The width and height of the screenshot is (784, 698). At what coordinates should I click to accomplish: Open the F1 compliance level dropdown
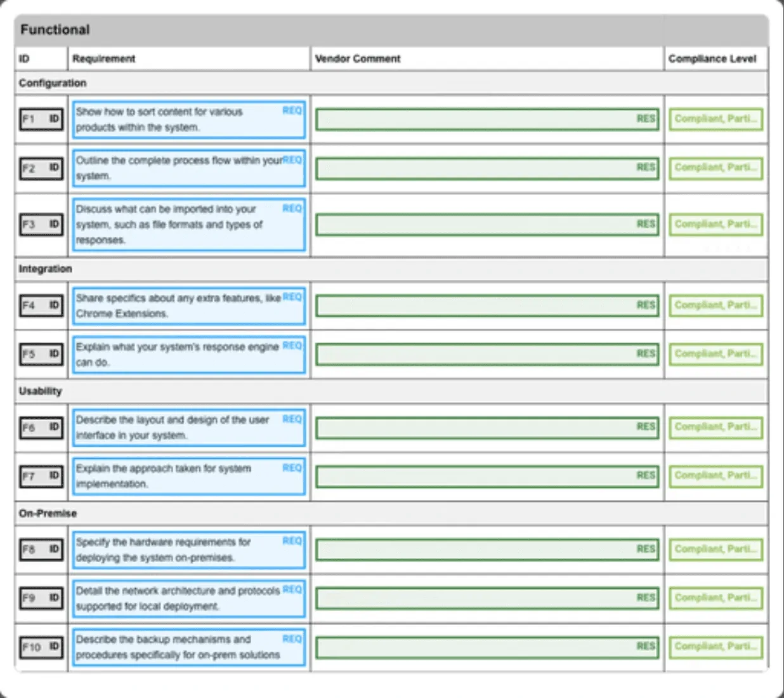tap(716, 119)
